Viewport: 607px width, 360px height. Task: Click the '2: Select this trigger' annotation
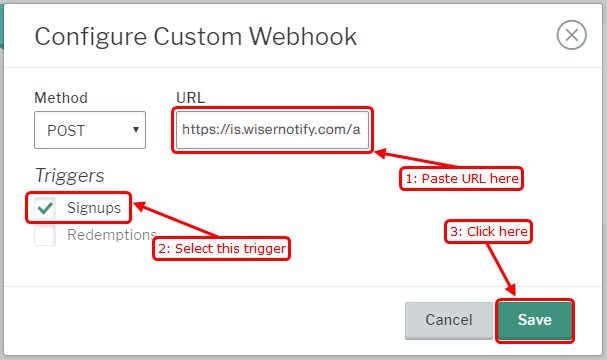point(221,249)
